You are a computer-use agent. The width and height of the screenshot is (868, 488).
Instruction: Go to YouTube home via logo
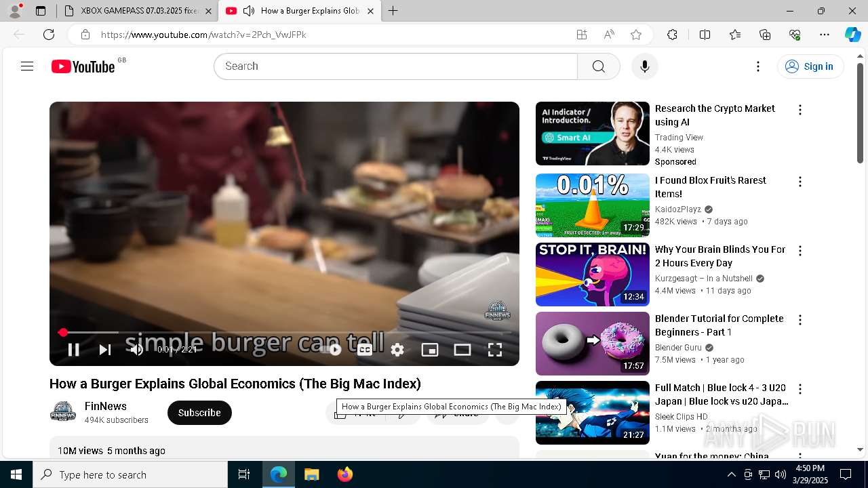click(x=83, y=66)
